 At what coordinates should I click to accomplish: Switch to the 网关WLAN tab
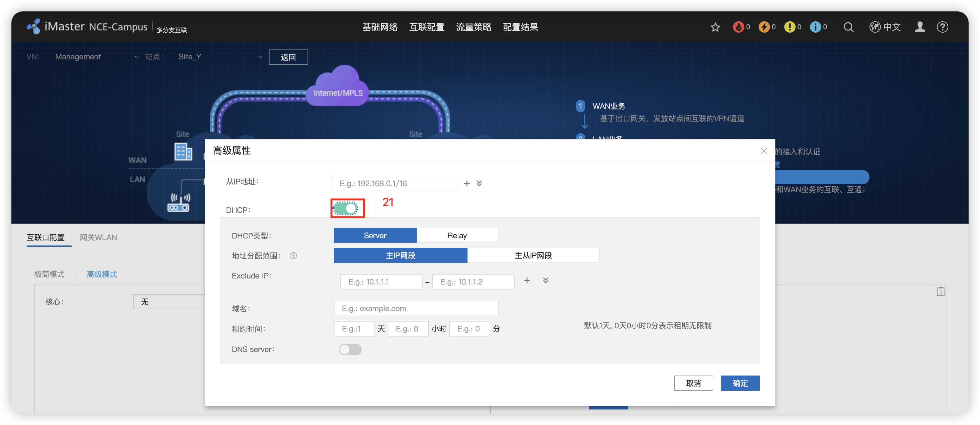pos(98,237)
